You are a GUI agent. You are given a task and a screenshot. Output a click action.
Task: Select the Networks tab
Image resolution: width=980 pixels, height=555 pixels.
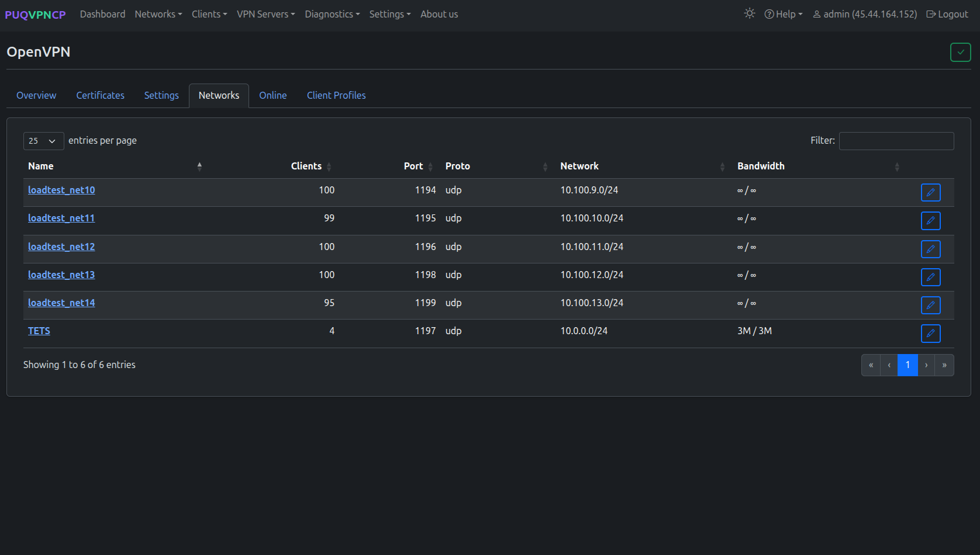tap(219, 95)
